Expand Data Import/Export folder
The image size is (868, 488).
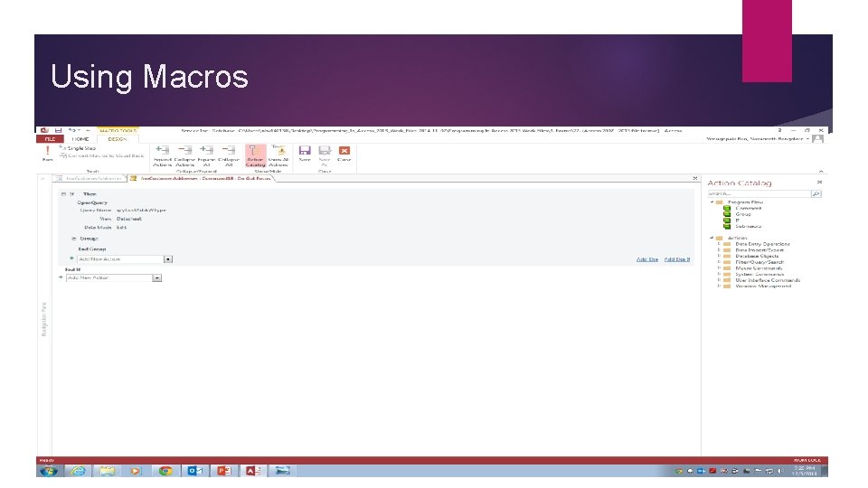click(719, 250)
